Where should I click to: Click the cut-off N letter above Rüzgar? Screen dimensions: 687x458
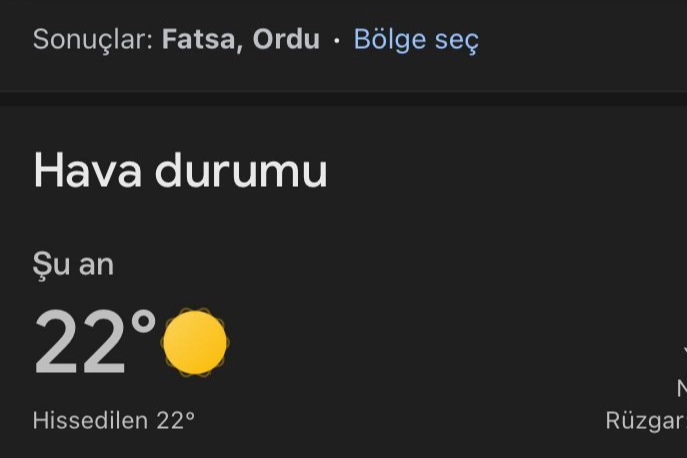682,388
